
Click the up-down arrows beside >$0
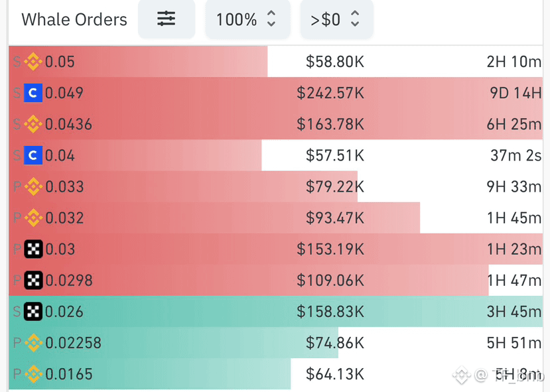coord(355,19)
